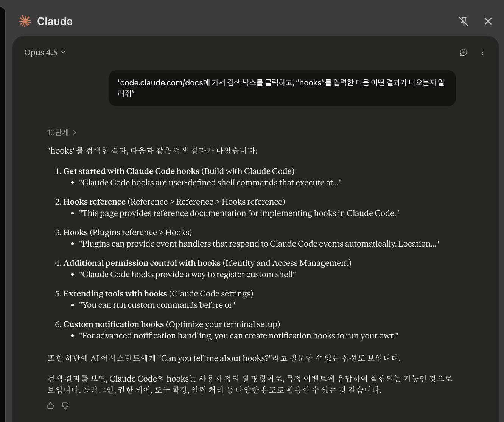Open the Opus 4.5 model dropdown
The width and height of the screenshot is (504, 422).
pyautogui.click(x=45, y=52)
